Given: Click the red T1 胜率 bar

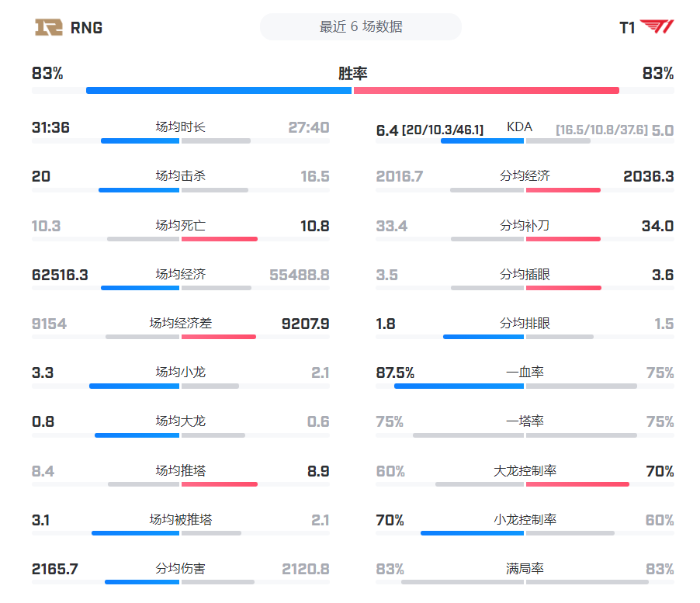Looking at the screenshot, I should [x=486, y=90].
